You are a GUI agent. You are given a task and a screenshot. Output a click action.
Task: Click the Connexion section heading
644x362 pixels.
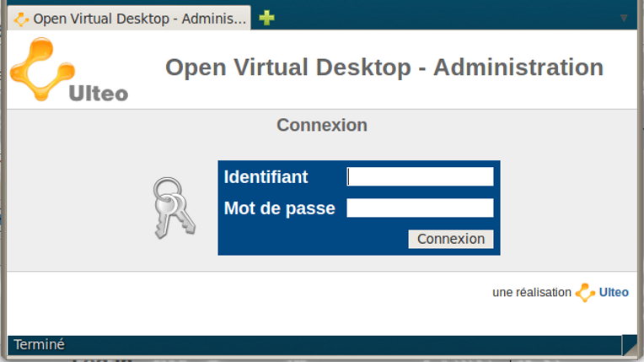[x=322, y=125]
